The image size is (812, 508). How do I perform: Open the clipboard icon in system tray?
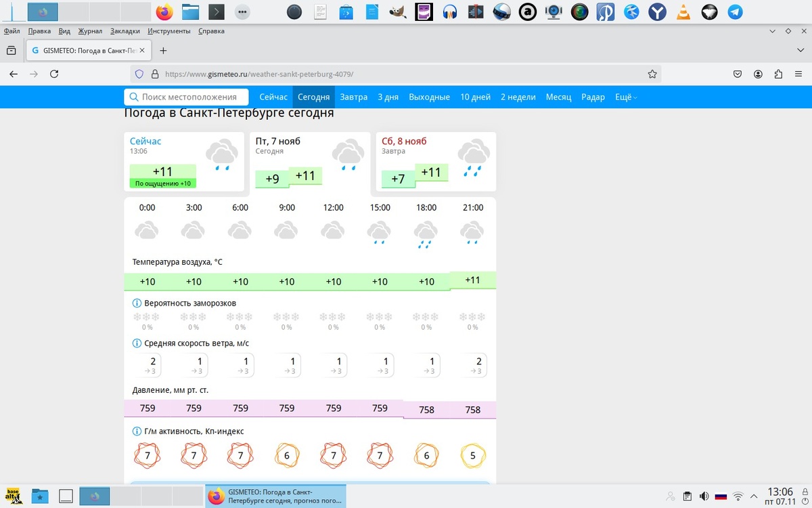687,496
